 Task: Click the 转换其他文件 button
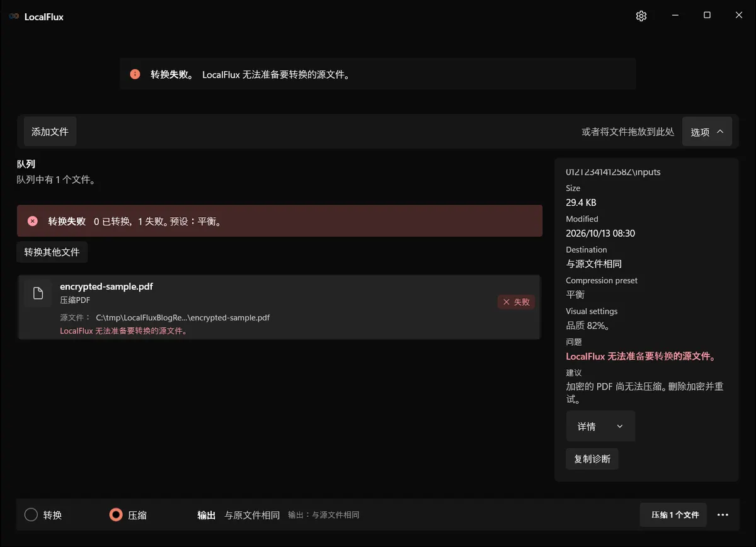[52, 252]
